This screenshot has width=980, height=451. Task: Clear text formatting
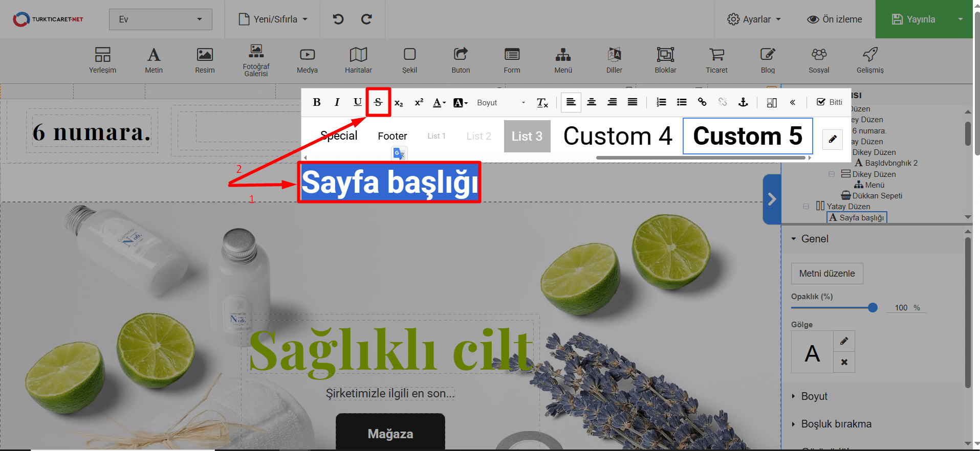pos(542,102)
